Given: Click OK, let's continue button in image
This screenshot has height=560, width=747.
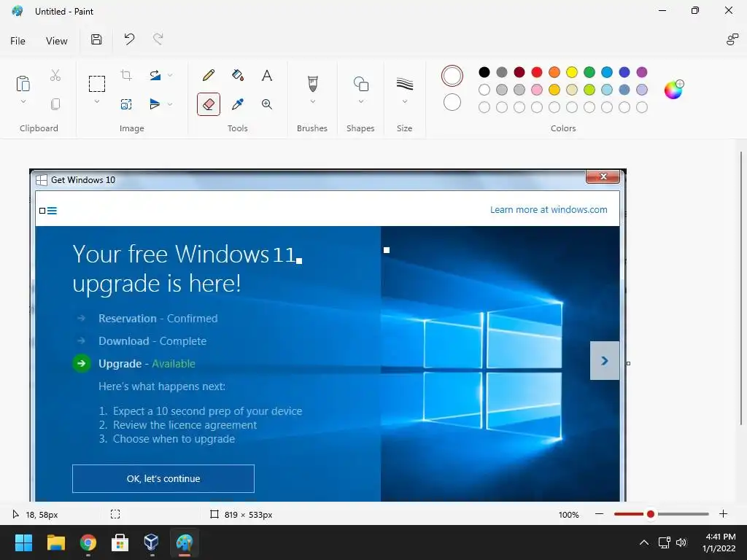Looking at the screenshot, I should pos(163,478).
